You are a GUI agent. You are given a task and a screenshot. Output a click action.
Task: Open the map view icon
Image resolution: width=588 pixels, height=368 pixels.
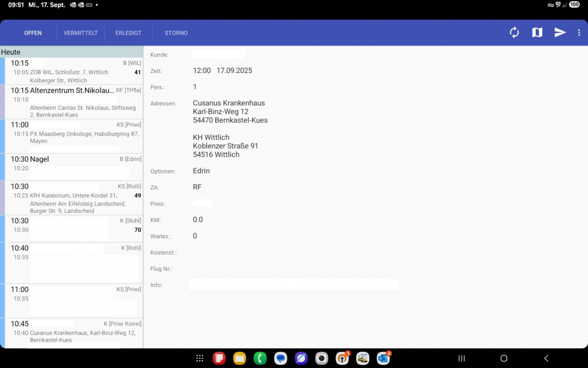click(537, 33)
